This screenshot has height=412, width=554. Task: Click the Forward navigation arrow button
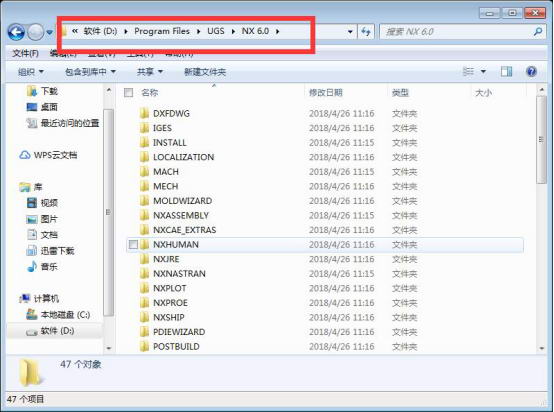[x=35, y=32]
